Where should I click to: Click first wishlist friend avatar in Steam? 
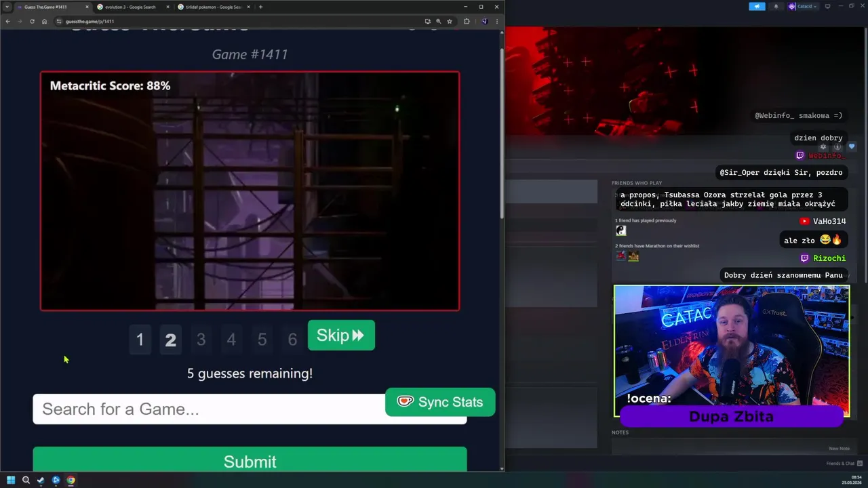pos(620,256)
